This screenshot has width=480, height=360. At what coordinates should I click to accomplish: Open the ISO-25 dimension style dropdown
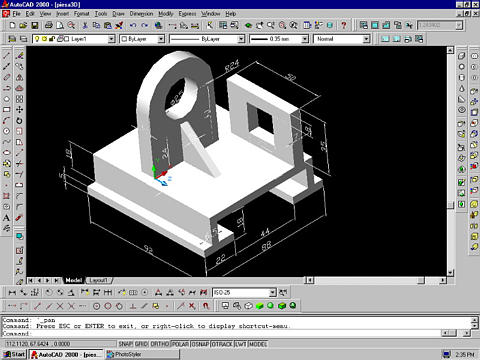[x=273, y=293]
